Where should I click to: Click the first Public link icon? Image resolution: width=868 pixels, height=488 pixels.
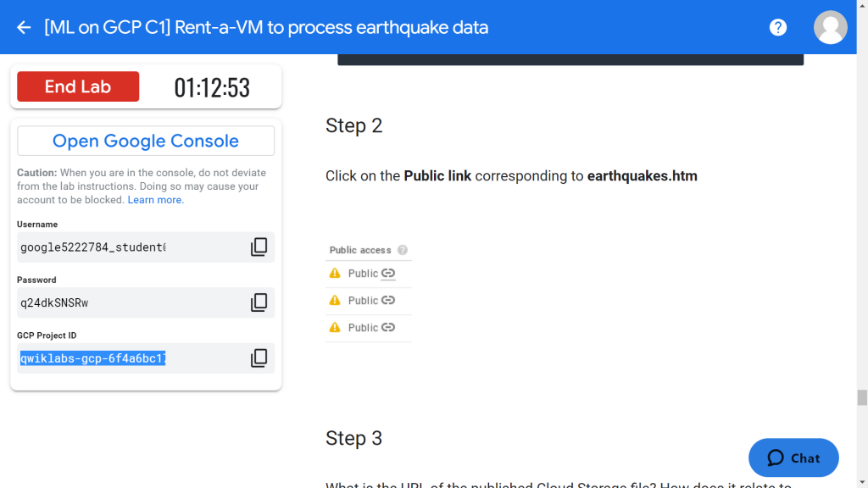tap(388, 273)
